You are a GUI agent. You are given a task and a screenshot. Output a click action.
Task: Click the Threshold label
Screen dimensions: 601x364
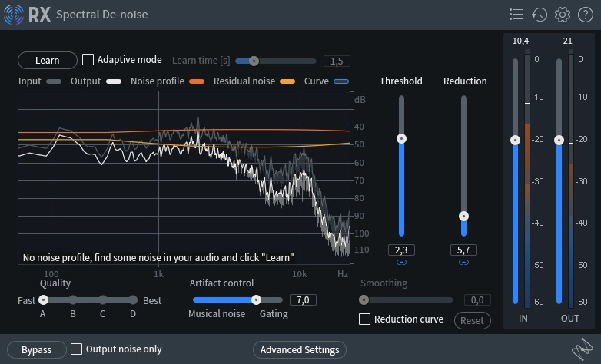point(401,81)
